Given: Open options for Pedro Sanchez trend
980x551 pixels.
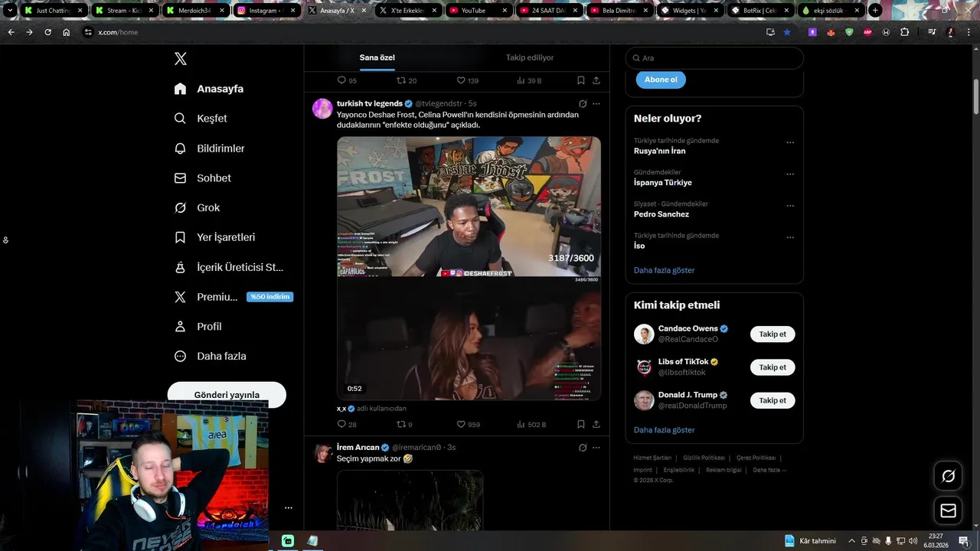Looking at the screenshot, I should click(x=790, y=206).
